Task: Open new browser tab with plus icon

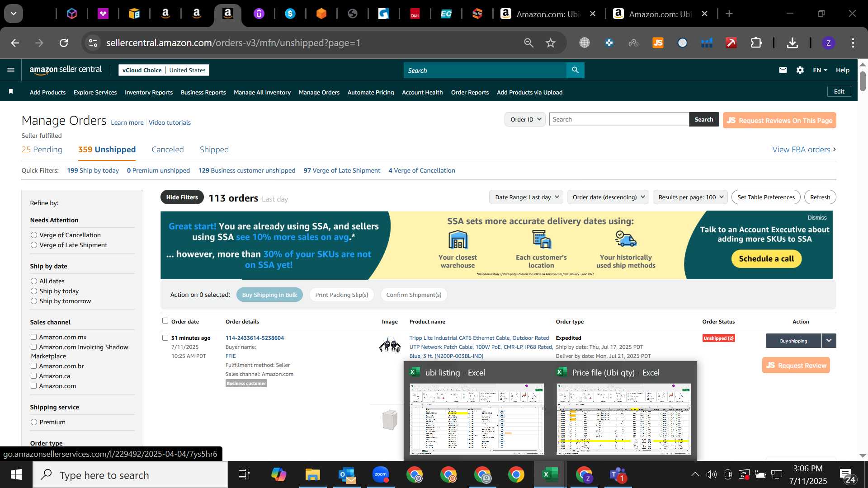Action: [729, 14]
